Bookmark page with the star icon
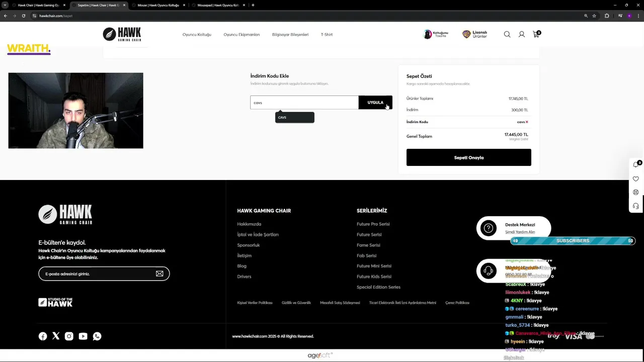 594,16
